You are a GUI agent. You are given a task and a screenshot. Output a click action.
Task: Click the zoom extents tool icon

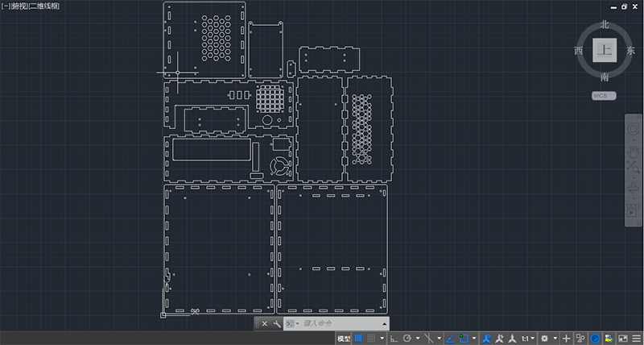click(633, 167)
